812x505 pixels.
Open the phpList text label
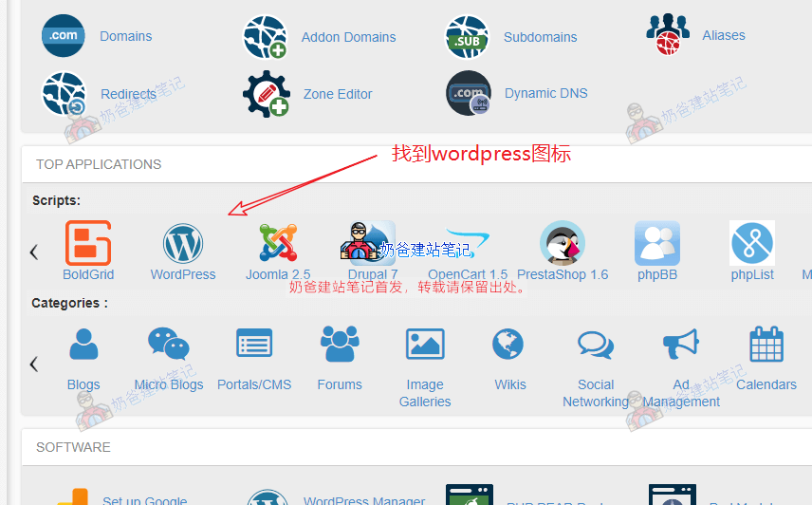[x=752, y=274]
